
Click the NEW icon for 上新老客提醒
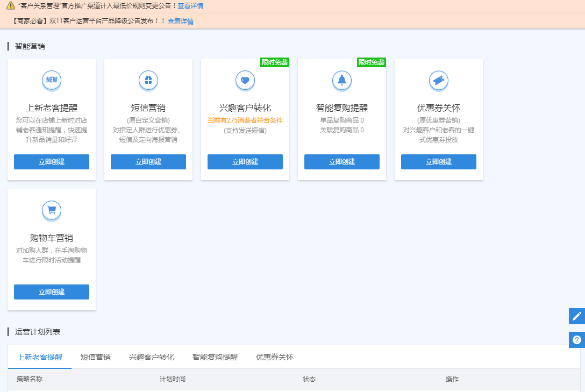[52, 80]
